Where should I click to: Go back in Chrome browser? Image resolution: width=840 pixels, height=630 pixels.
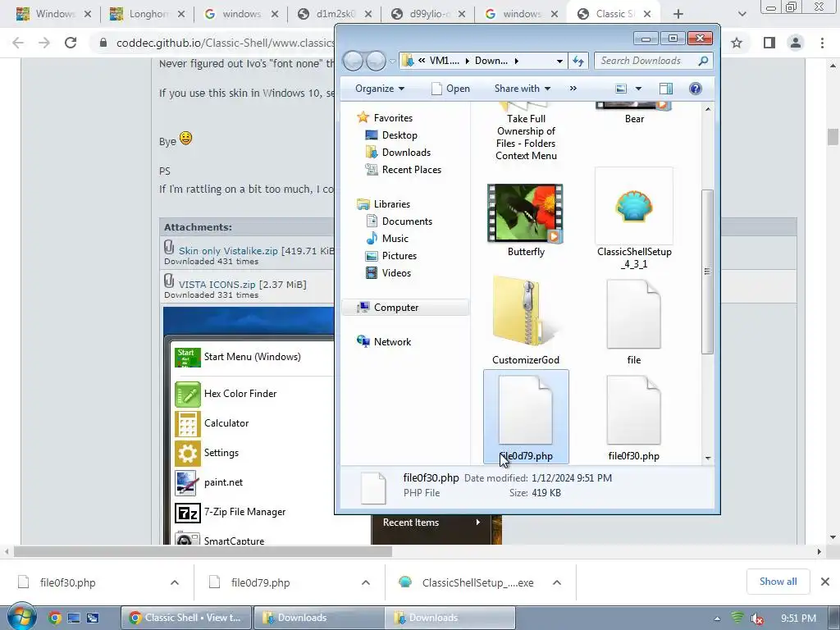click(18, 43)
